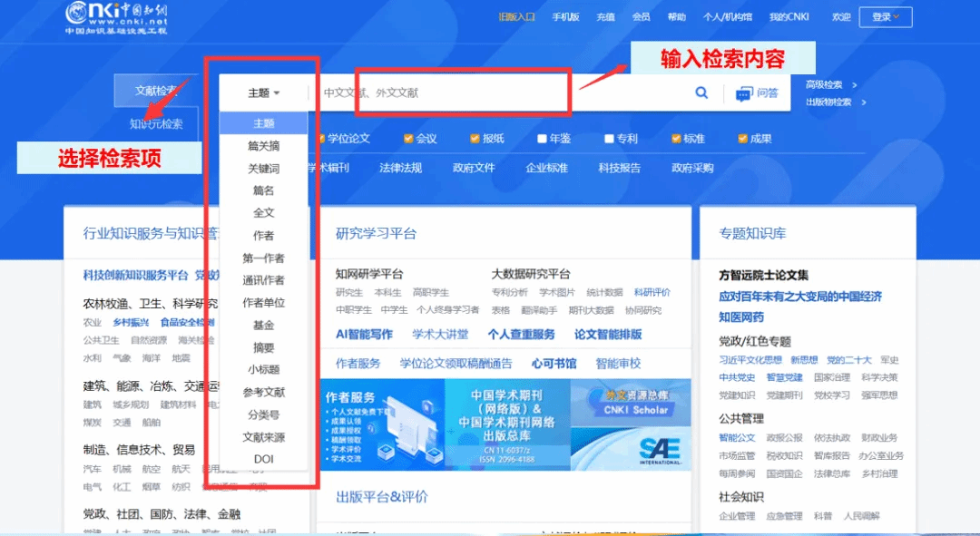980x536 pixels.
Task: Click the magnifier search icon
Action: pos(701,93)
